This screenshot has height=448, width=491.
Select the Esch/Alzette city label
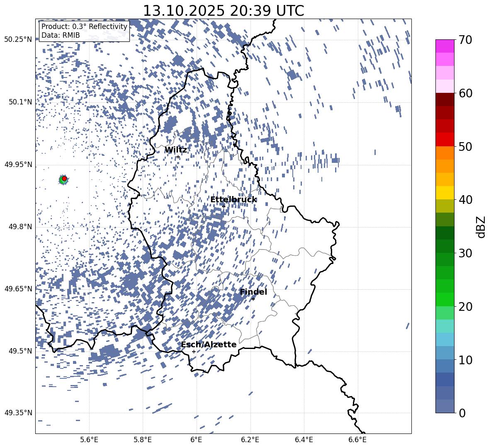[209, 344]
